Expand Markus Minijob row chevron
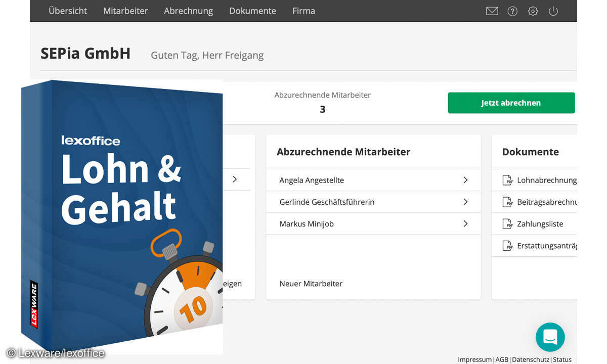This screenshot has width=607, height=364. [465, 223]
